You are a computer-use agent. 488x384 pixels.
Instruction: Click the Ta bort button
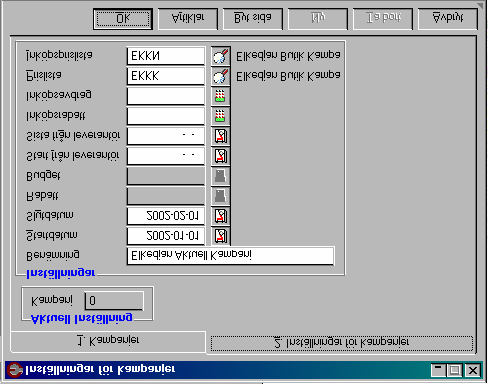pyautogui.click(x=383, y=19)
